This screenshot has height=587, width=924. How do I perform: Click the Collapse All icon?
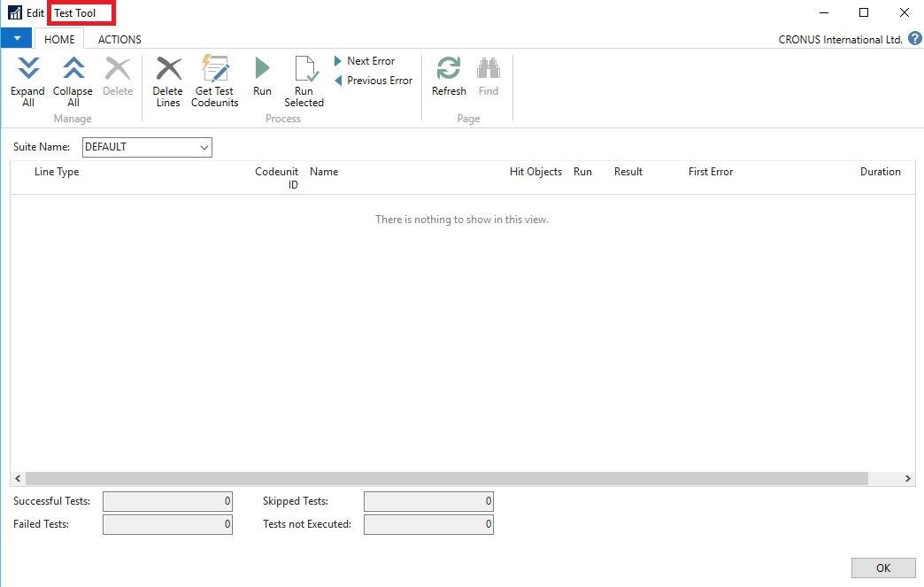[x=73, y=70]
